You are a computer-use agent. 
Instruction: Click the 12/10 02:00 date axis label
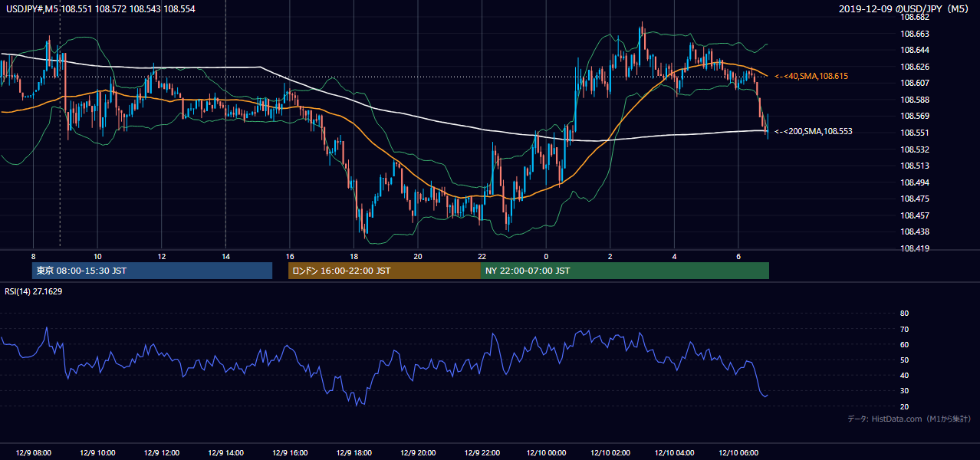(x=610, y=452)
